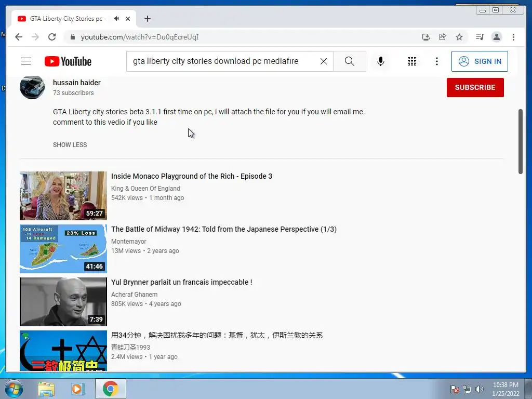532x399 pixels.
Task: Open Inside Monaco Playground of the Rich title
Action: pyautogui.click(x=192, y=176)
